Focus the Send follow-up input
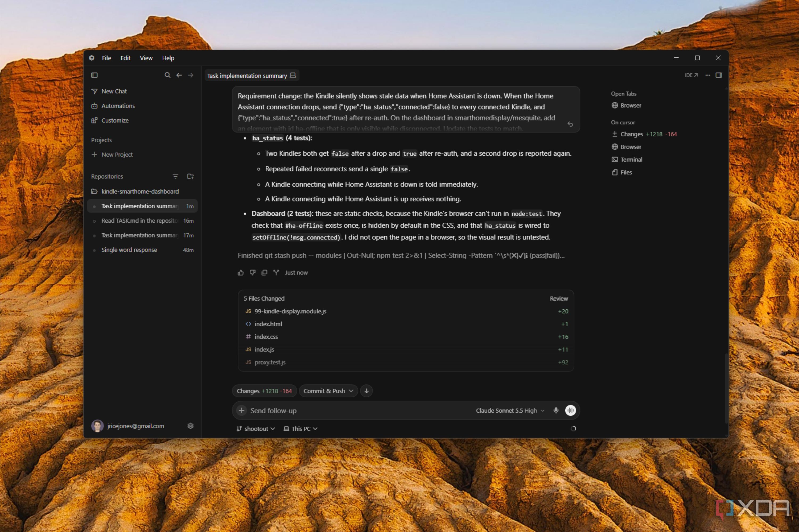The height and width of the screenshot is (532, 799). pos(360,410)
